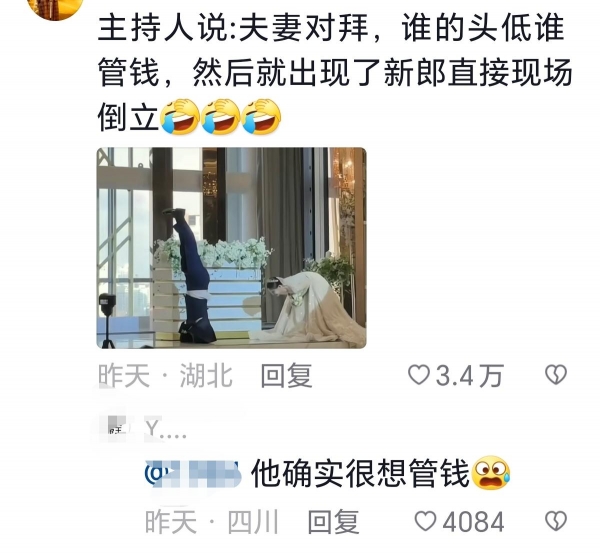View the 3.4万 like count
Screen dimensions: 600x554
(470, 376)
